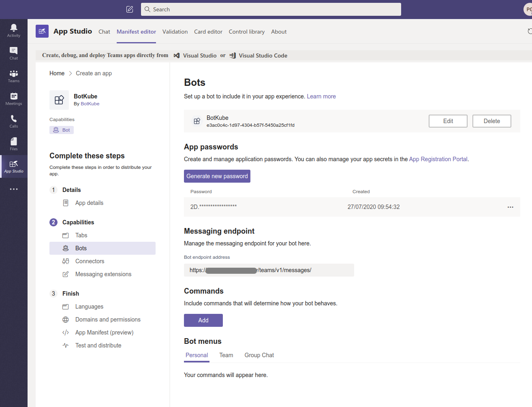Open the Activity bell icon
Viewport: 532px width, 407px height.
tap(14, 30)
